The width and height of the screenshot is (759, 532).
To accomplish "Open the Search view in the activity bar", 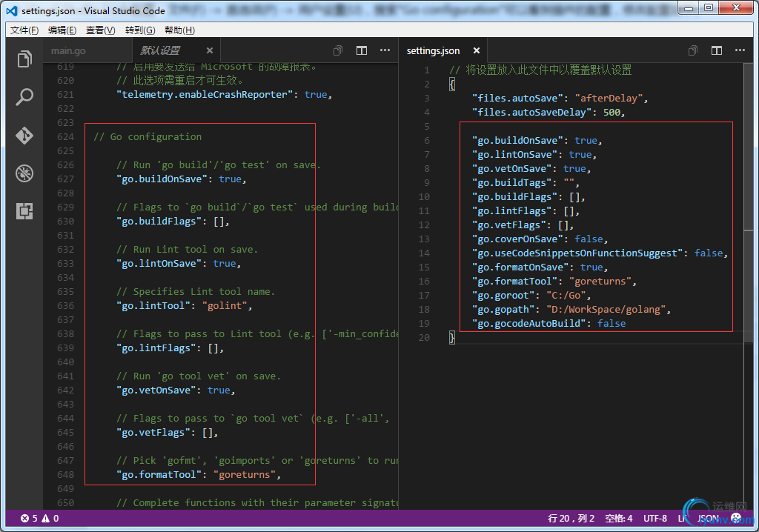I will tap(24, 97).
